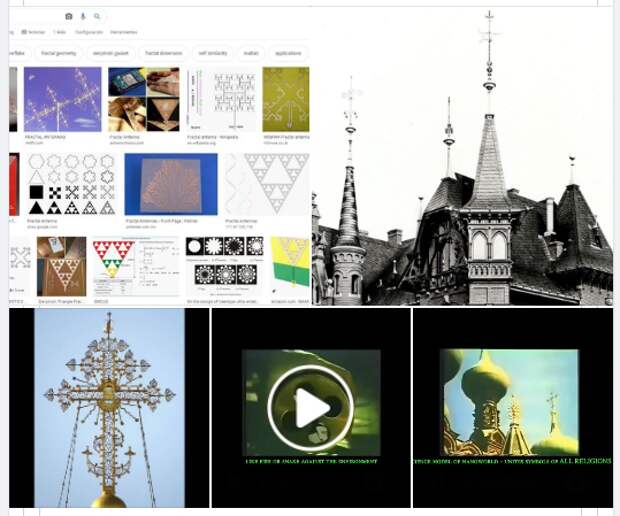Open the black-and-white rooftop spires photo
Viewport: 620px width, 516px height.
(x=462, y=156)
